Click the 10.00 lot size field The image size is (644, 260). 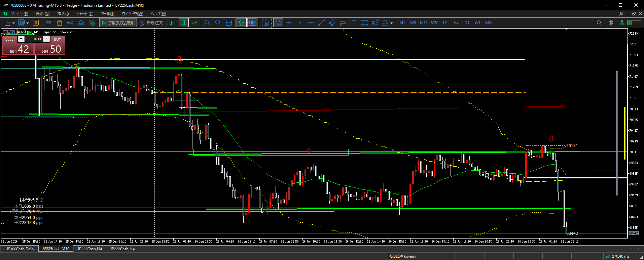34,39
